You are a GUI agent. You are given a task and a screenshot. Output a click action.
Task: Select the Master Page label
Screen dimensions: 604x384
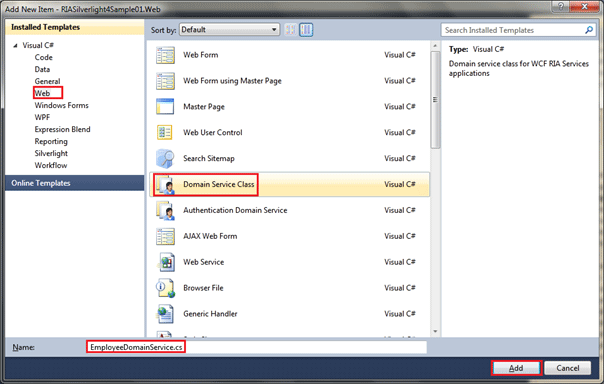[x=204, y=107]
